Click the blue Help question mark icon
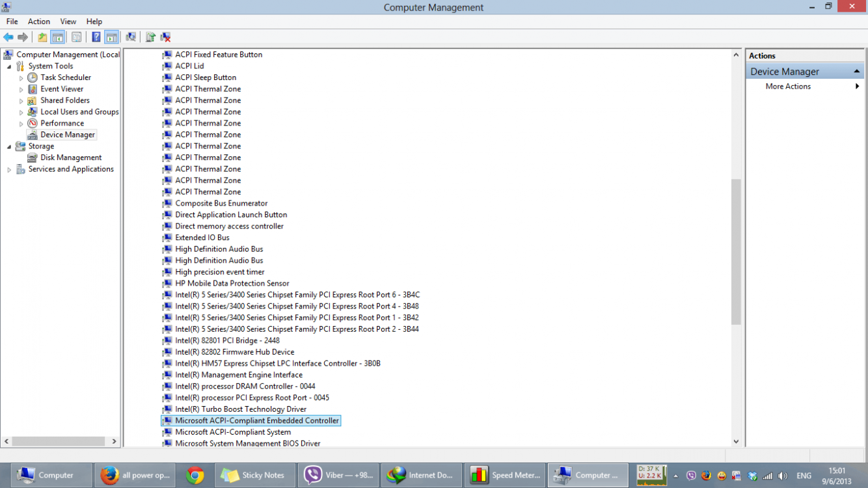868x488 pixels. (96, 37)
